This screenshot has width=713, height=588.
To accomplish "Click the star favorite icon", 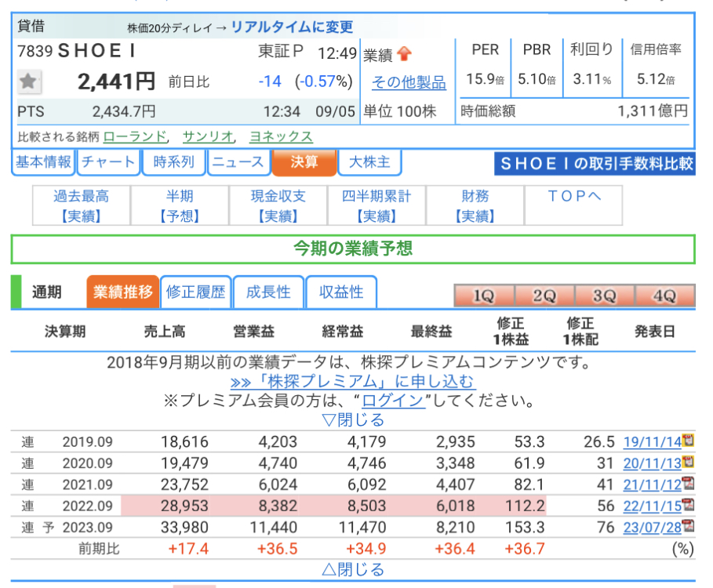I will 29,82.
